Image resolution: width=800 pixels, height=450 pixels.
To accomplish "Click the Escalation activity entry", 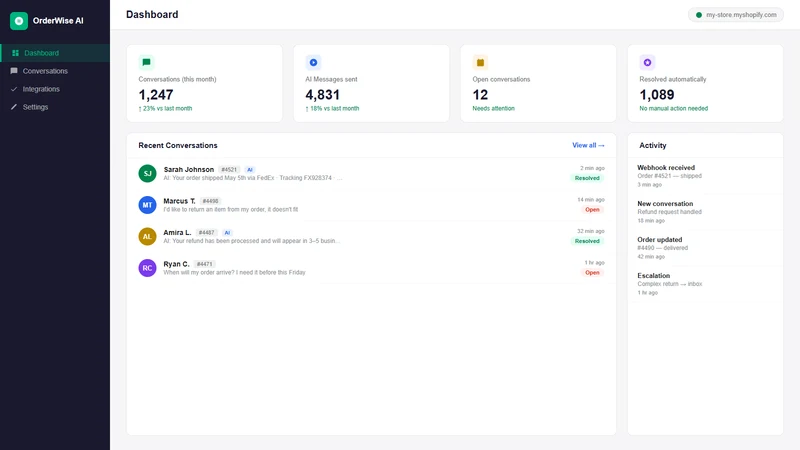I will coord(706,284).
